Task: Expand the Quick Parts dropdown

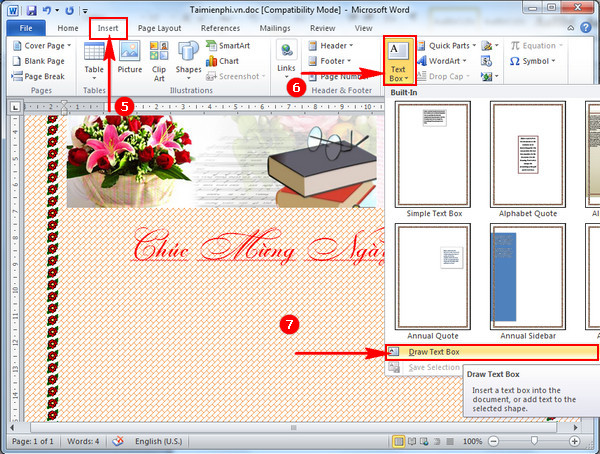Action: pos(450,46)
